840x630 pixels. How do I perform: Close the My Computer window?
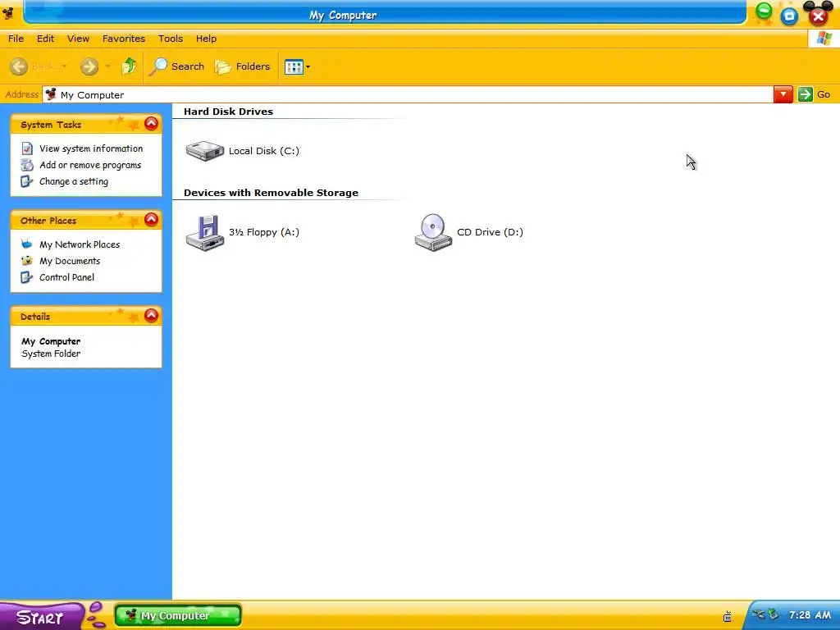(818, 16)
